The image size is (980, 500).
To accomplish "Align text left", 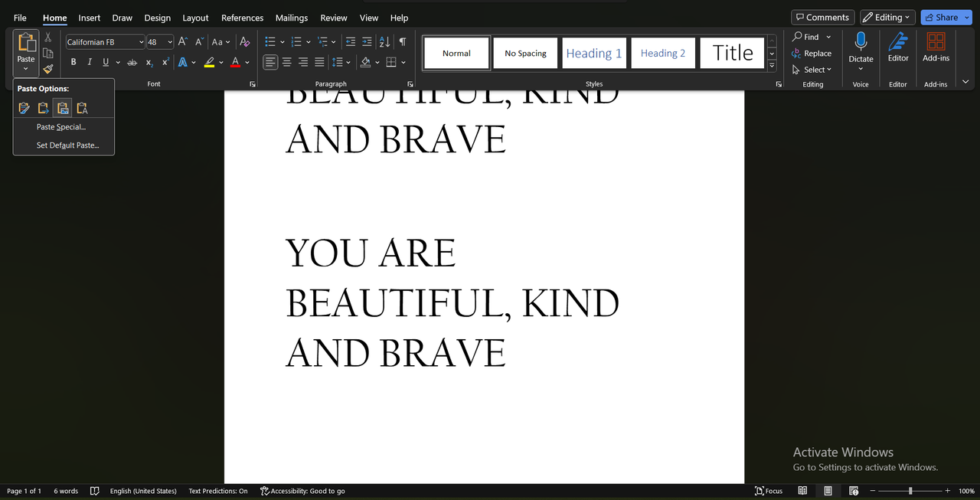I will click(x=270, y=62).
